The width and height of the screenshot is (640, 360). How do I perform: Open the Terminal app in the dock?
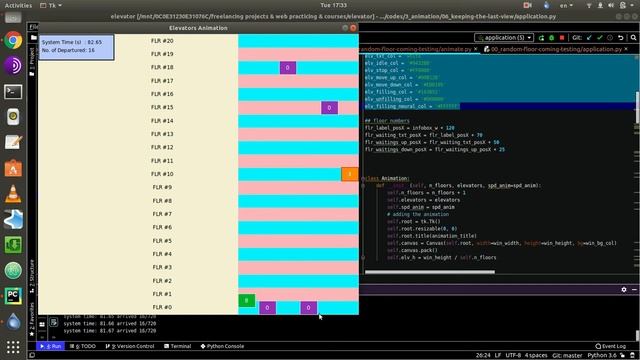point(13,92)
